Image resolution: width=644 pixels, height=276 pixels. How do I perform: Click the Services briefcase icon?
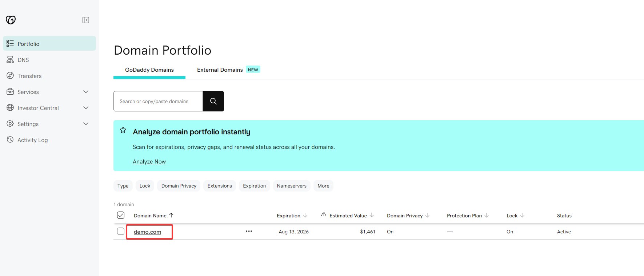[10, 92]
